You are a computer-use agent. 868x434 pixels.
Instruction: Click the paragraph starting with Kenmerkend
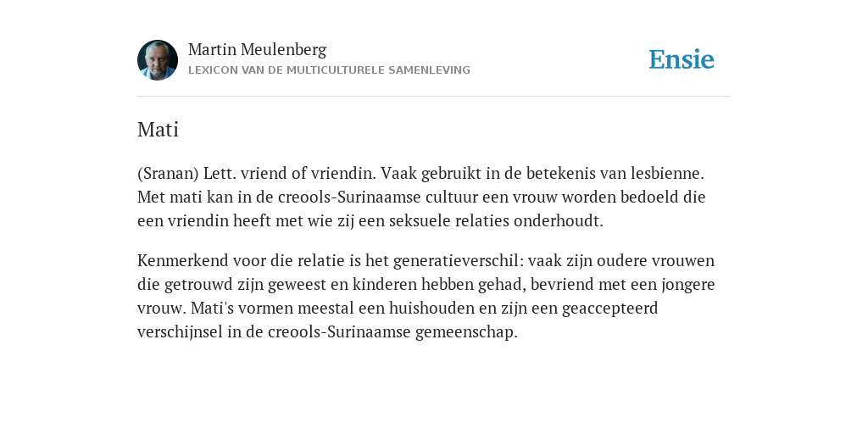426,296
